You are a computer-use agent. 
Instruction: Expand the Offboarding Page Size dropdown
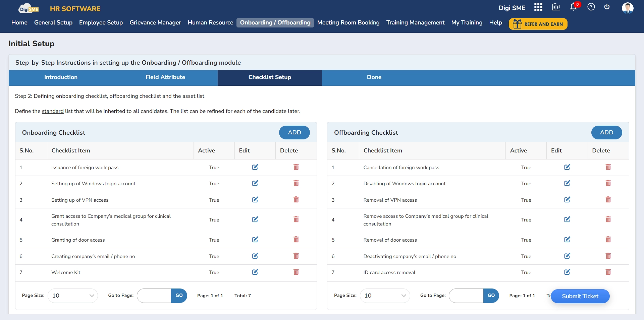(x=385, y=296)
